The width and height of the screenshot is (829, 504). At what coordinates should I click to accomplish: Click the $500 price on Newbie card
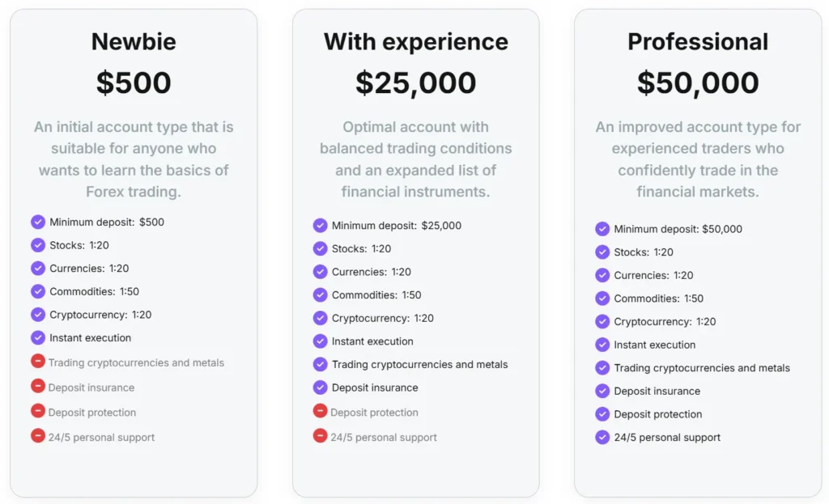[134, 83]
